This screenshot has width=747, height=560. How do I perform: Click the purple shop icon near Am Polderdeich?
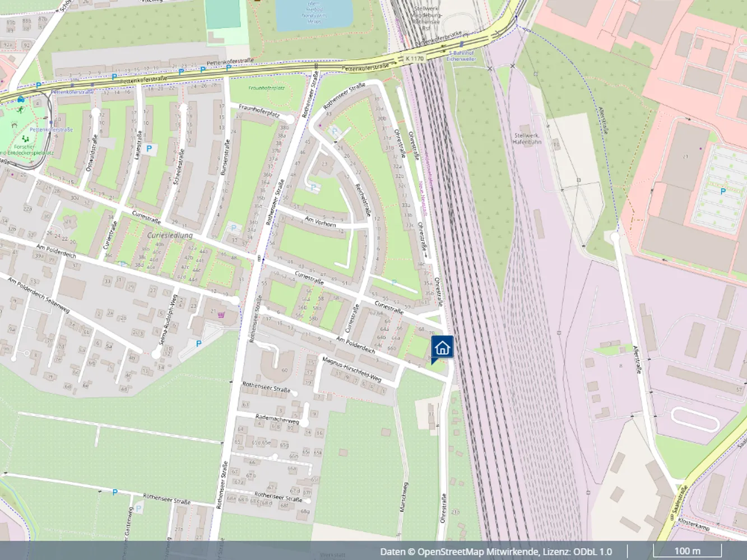[x=221, y=315]
